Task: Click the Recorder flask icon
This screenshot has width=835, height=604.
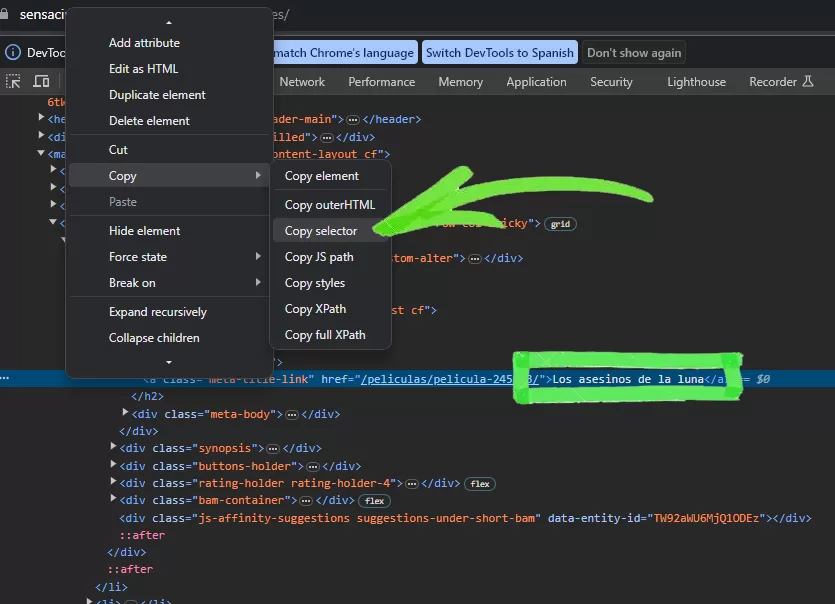Action: (808, 81)
